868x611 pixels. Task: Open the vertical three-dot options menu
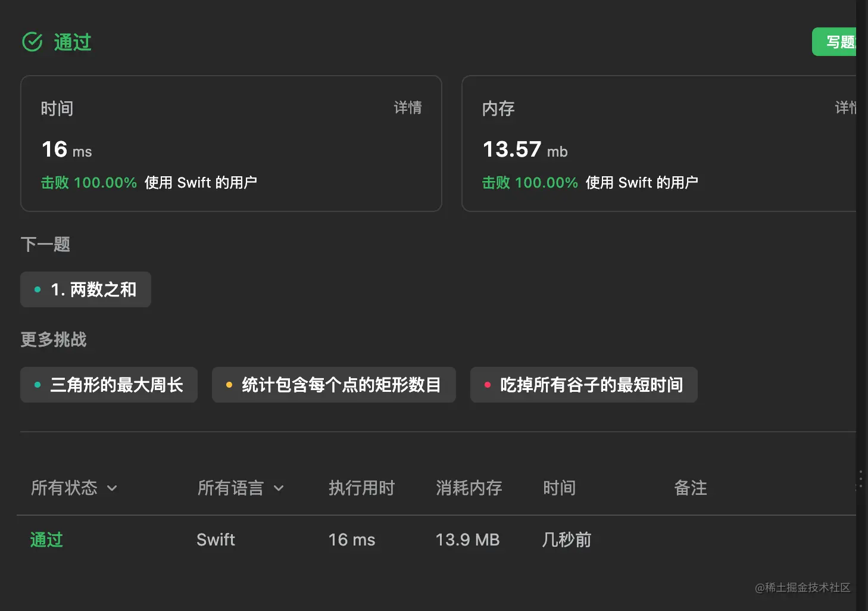(x=860, y=479)
